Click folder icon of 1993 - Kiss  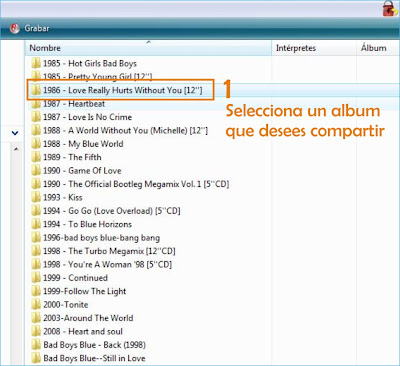36,197
